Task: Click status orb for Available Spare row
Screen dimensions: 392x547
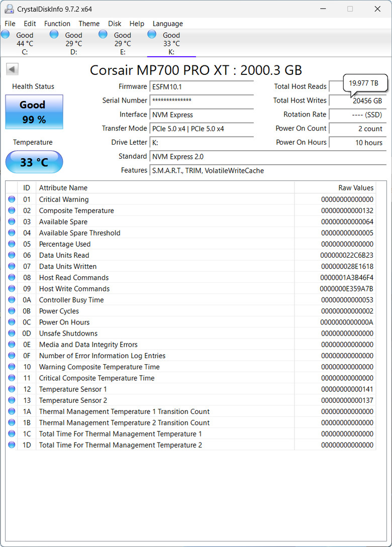Action: 12,222
